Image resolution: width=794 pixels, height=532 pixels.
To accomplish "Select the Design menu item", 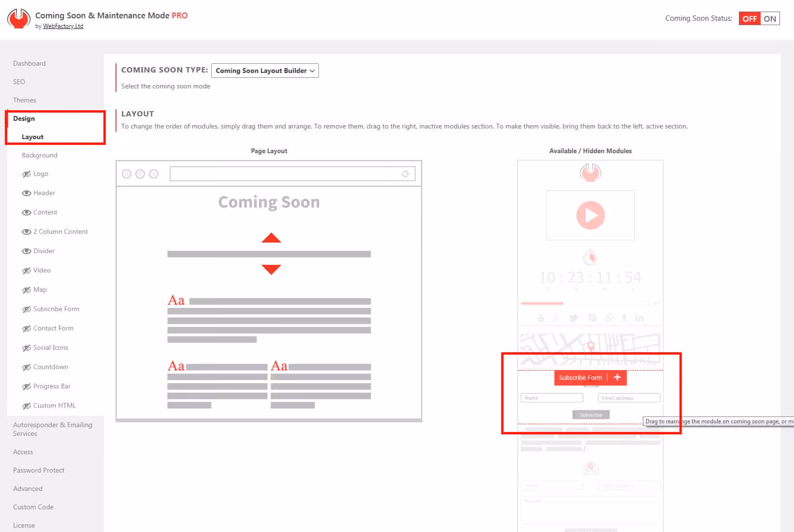I will 24,118.
